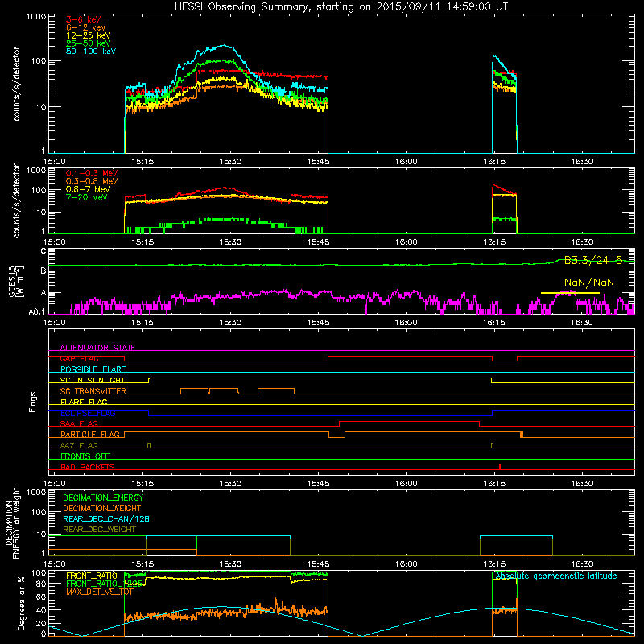Select the "MAX_DET_VS_TOT" legend label
The width and height of the screenshot is (644, 644).
pos(99,592)
